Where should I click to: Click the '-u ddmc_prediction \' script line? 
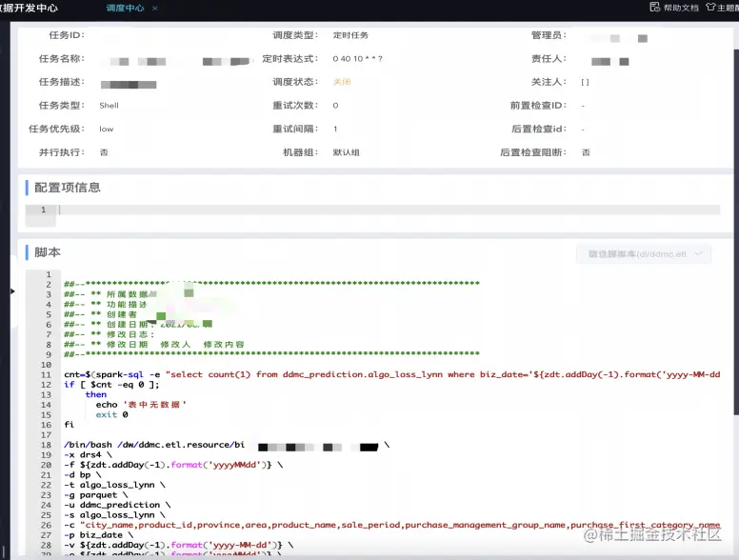click(x=117, y=505)
